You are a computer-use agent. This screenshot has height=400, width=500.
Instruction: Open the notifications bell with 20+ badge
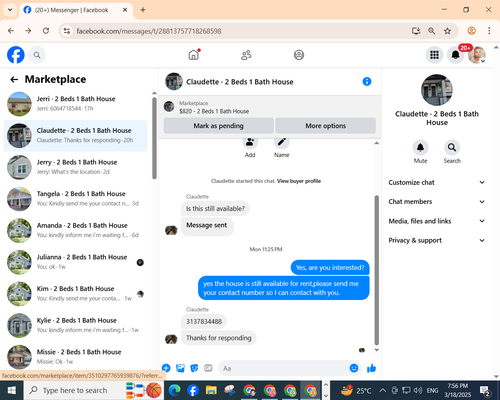click(456, 55)
